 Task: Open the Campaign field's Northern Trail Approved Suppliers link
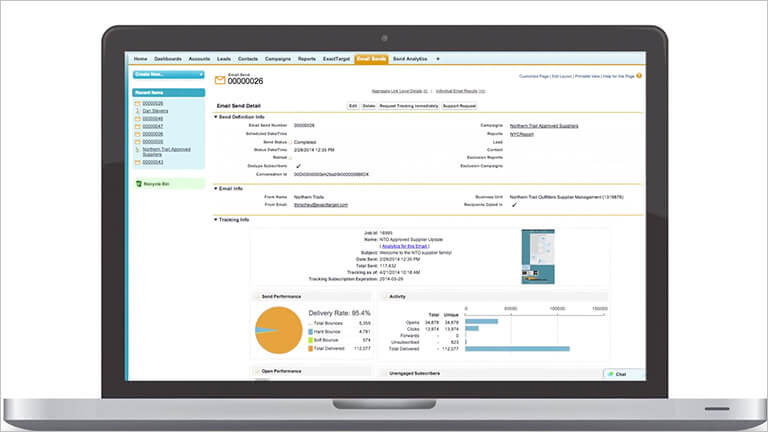(544, 126)
